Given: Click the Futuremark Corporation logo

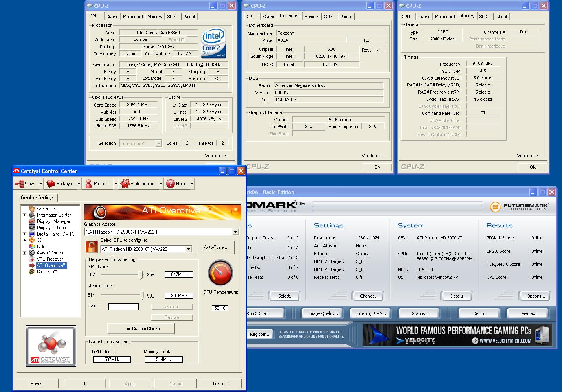Looking at the screenshot, I should pos(519,206).
